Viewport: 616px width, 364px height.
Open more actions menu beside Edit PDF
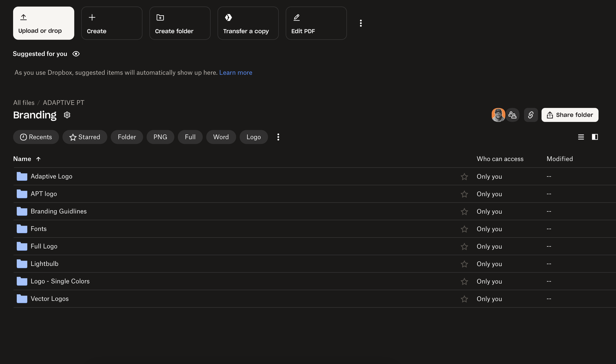[361, 23]
